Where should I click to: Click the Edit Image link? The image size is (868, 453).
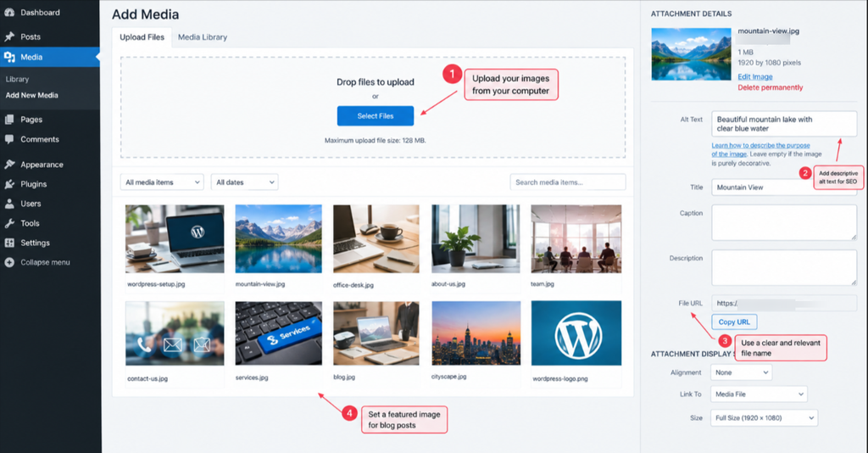(x=755, y=77)
